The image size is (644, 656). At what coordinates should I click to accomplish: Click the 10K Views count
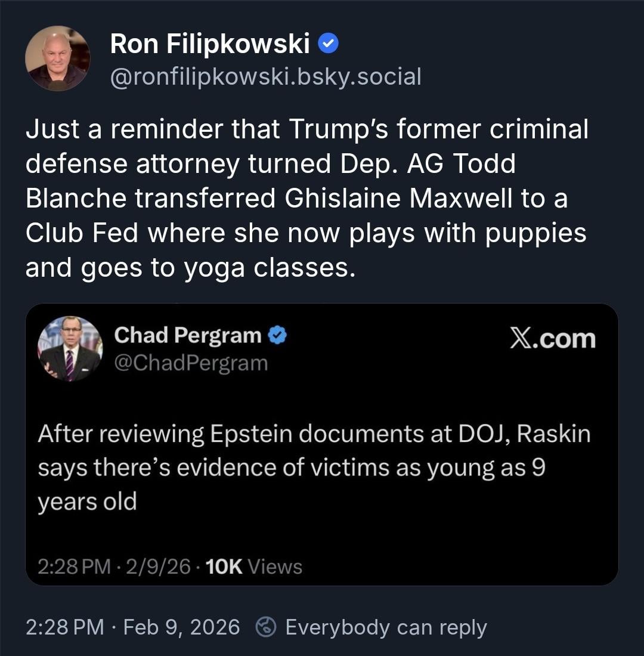click(253, 566)
